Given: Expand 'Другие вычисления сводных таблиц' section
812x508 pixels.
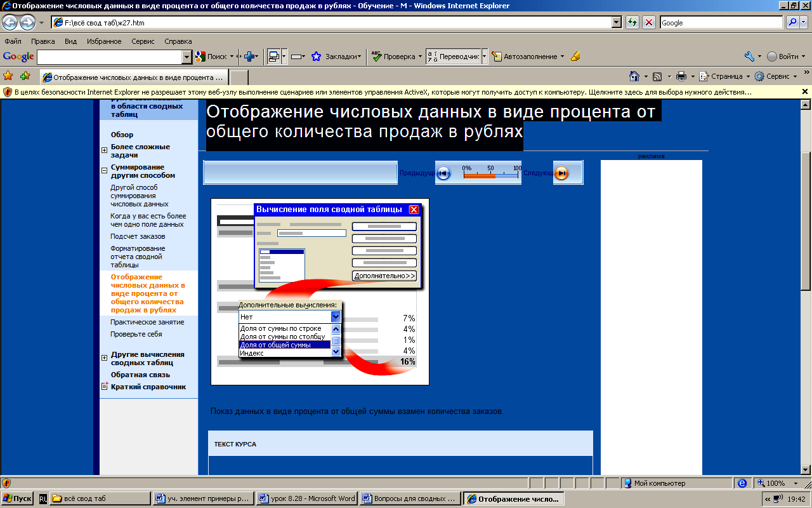Looking at the screenshot, I should (104, 358).
